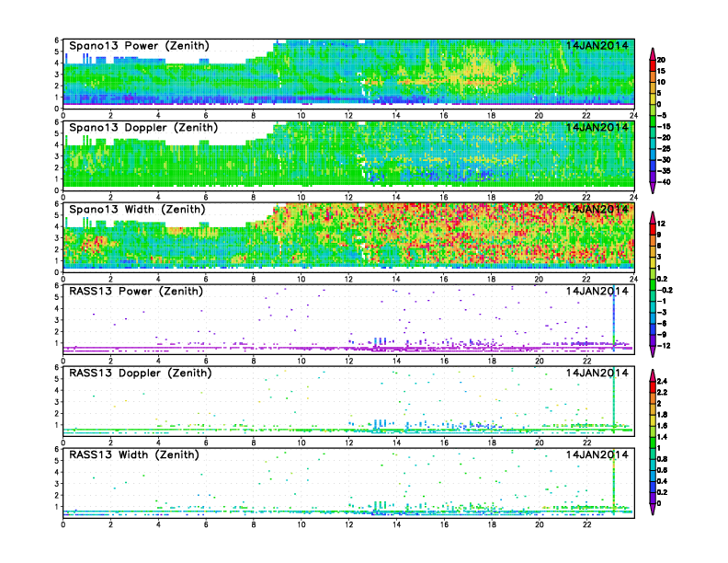Click yellow segment of top colorbar near 0

coord(653,99)
